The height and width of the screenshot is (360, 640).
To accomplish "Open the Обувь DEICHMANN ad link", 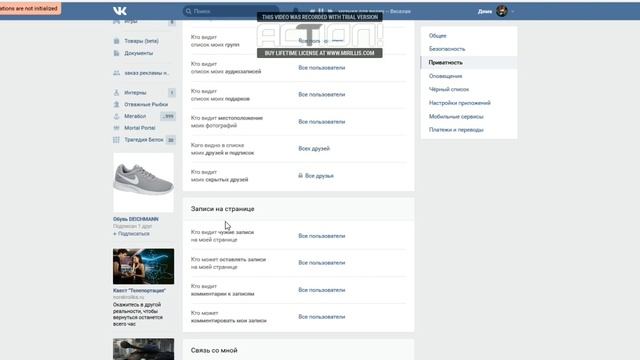I will (136, 219).
